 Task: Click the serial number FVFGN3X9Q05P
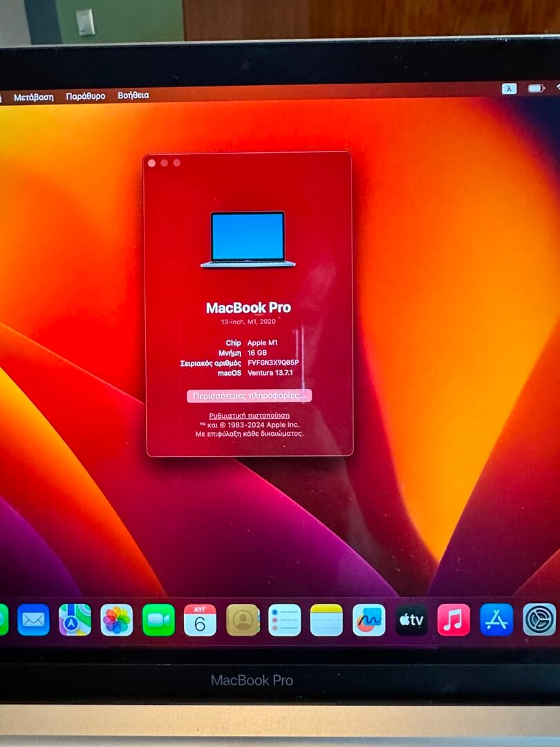point(273,363)
